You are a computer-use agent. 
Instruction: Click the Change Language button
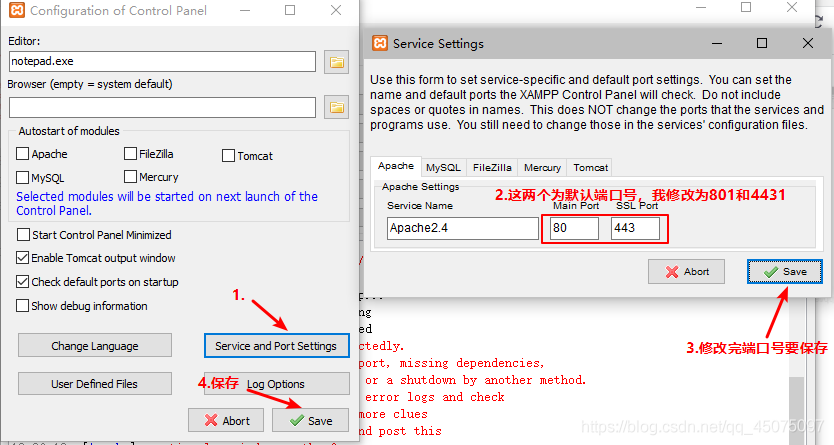(95, 346)
